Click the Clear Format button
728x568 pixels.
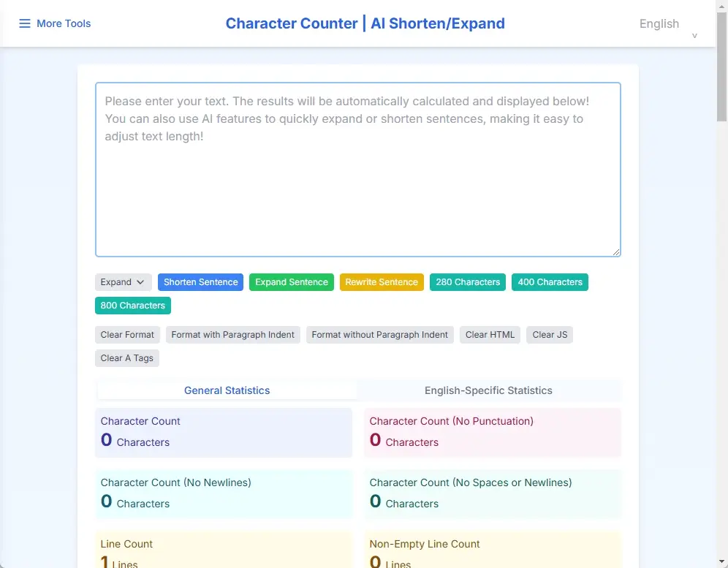point(127,335)
